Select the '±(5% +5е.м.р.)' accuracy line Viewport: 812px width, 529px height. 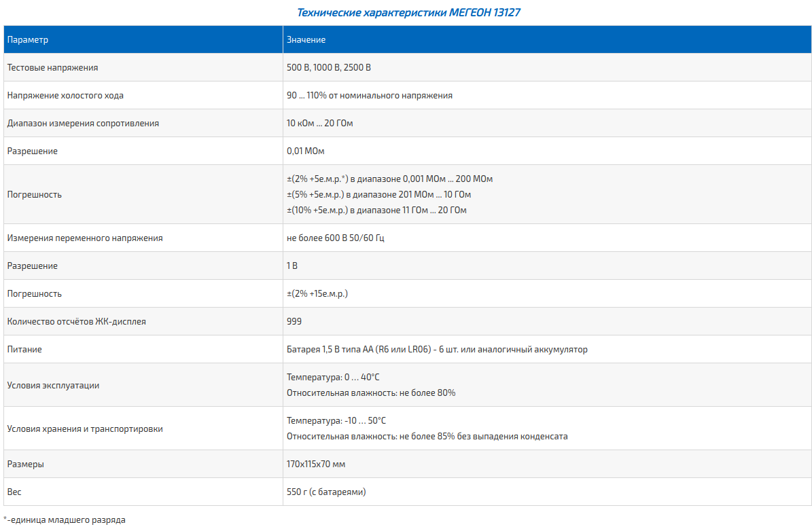(x=378, y=195)
